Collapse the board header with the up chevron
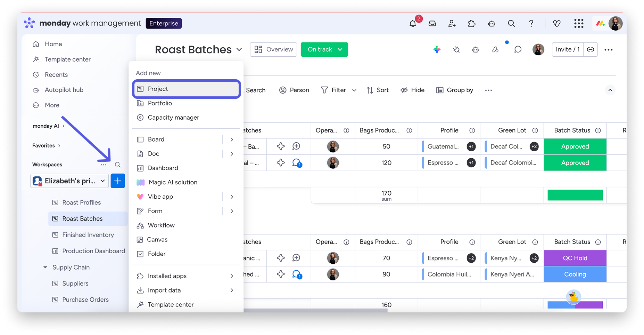644x335 pixels. tap(610, 90)
